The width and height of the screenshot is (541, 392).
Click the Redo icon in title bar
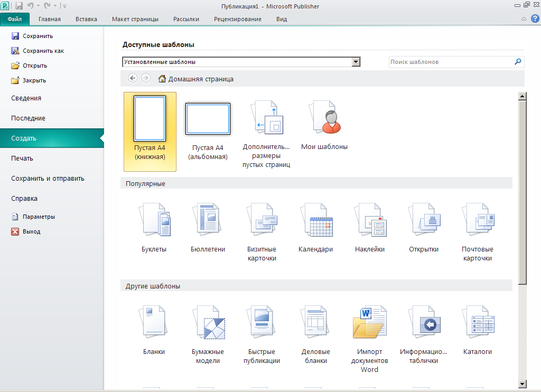[47, 5]
